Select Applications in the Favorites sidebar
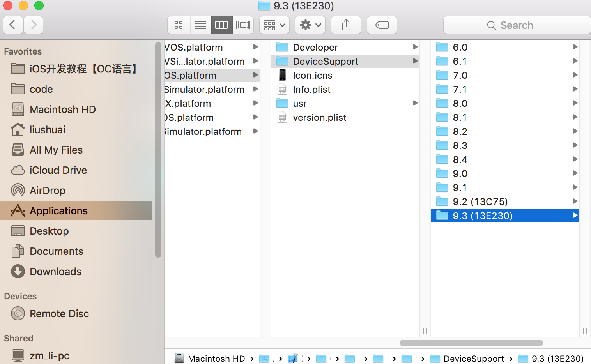 tap(58, 210)
